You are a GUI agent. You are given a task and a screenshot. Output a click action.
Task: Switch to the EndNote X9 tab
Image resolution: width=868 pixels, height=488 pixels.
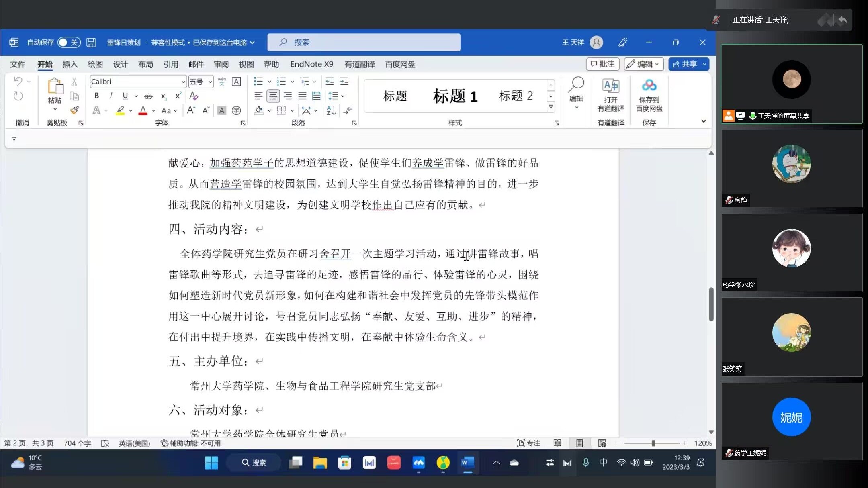311,64
